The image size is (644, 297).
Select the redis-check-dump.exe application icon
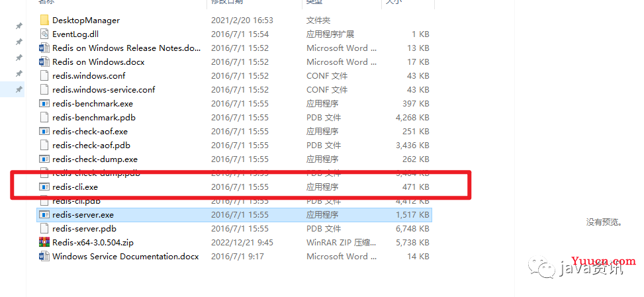44,159
